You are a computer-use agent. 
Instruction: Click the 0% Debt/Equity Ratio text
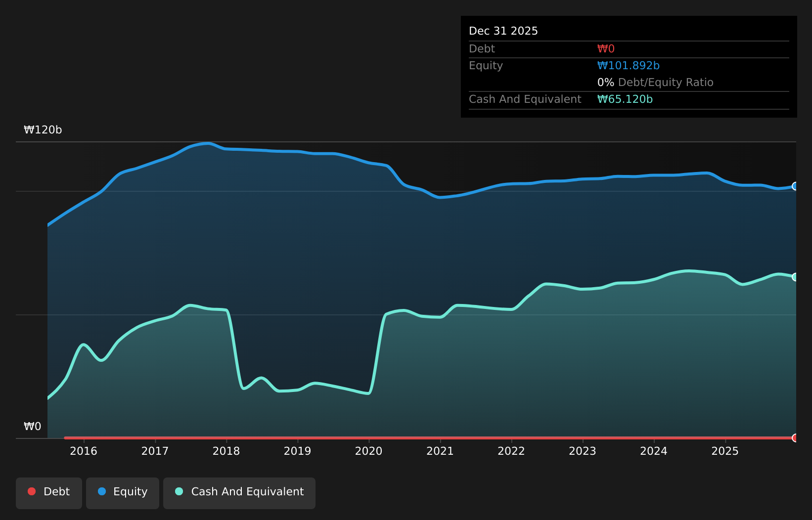pos(655,83)
